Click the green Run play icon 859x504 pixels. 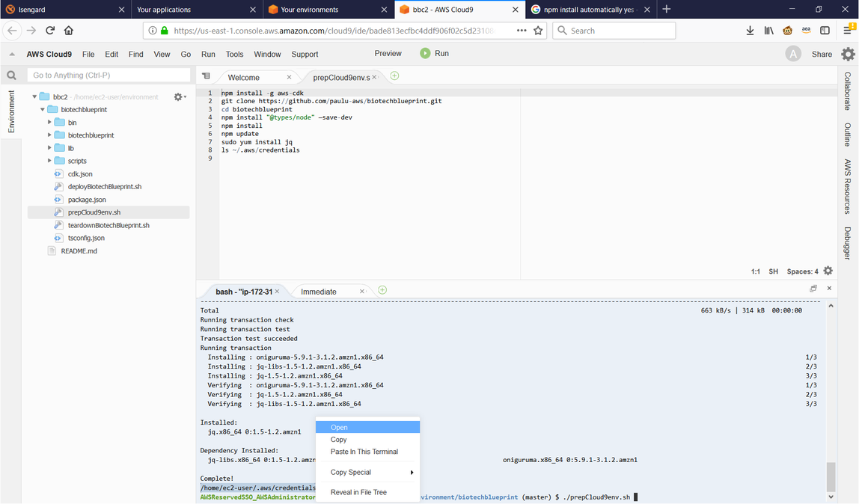[425, 53]
